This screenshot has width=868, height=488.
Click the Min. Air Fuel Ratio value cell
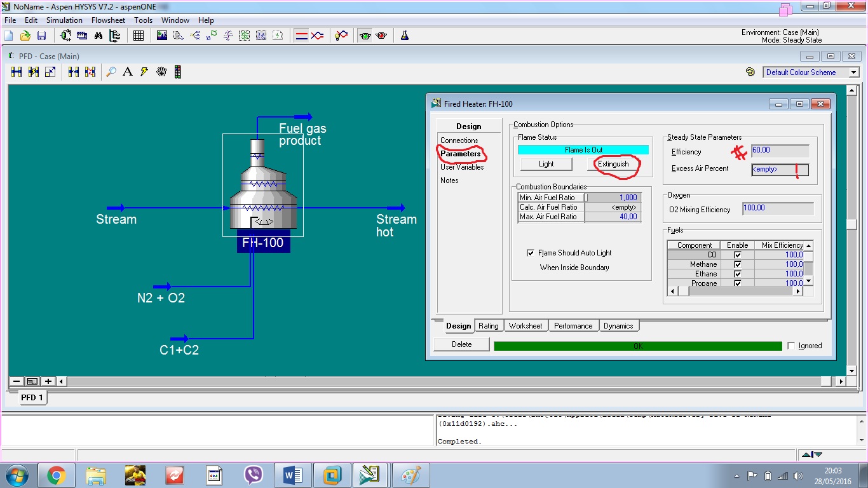click(x=613, y=198)
